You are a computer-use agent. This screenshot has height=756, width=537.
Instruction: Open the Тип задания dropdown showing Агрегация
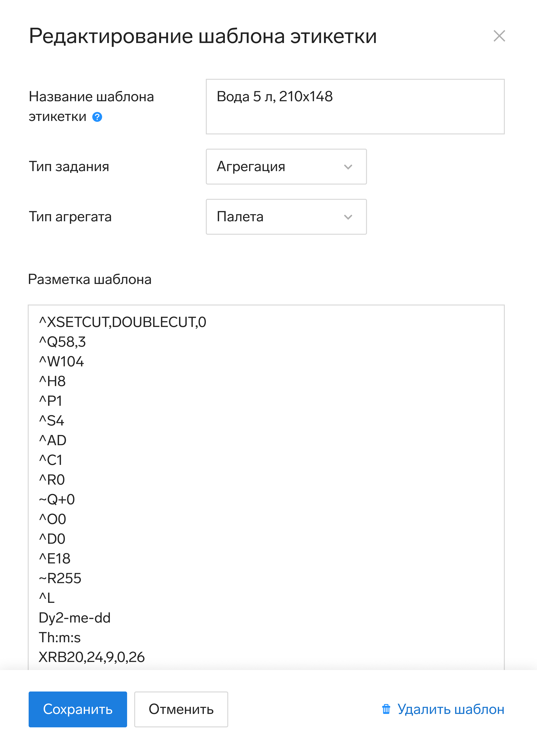click(286, 166)
